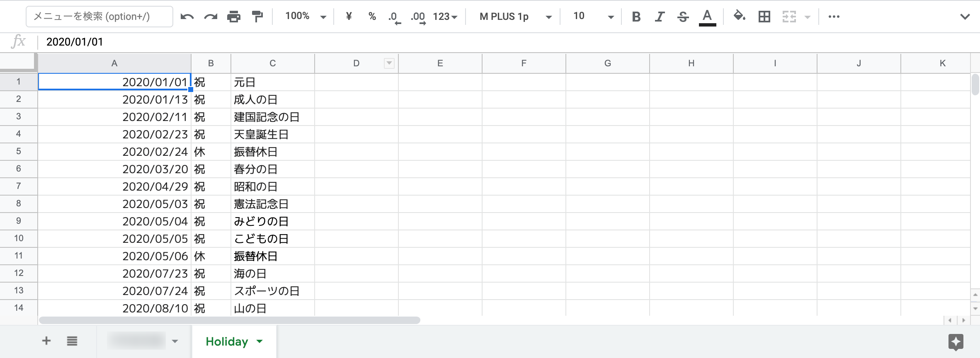Open the Fill color bucket tool

click(x=739, y=17)
